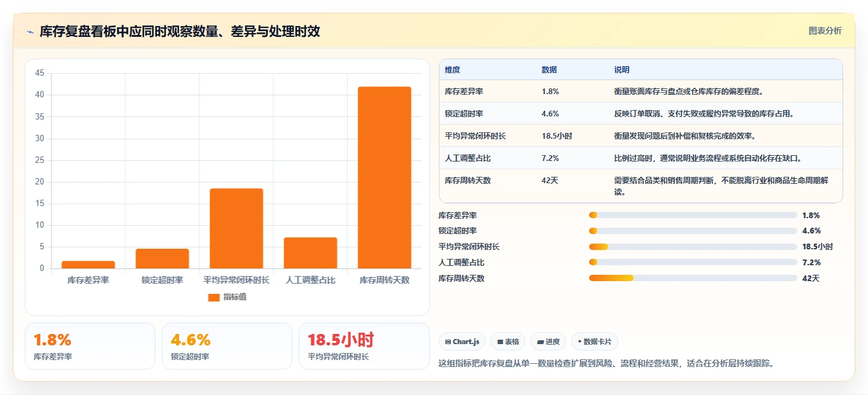Viewport: 868px width, 395px height.
Task: Click the 指标值 legend label
Action: [235, 297]
